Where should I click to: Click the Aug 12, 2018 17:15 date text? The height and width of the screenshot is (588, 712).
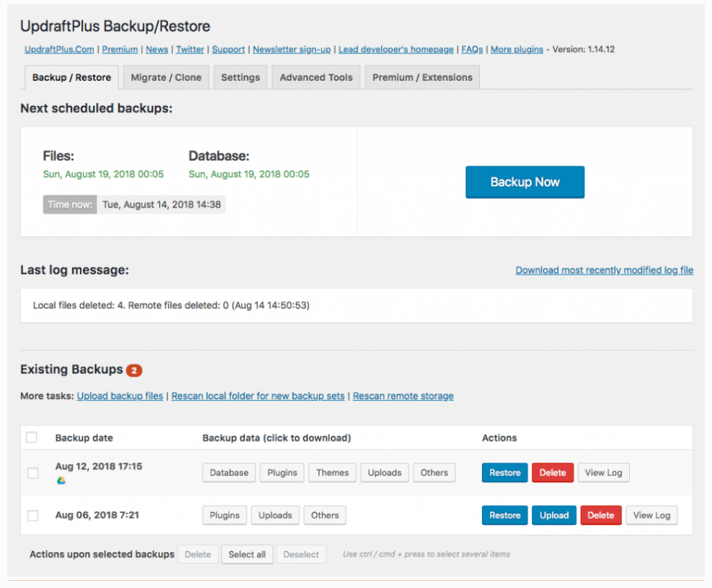99,466
